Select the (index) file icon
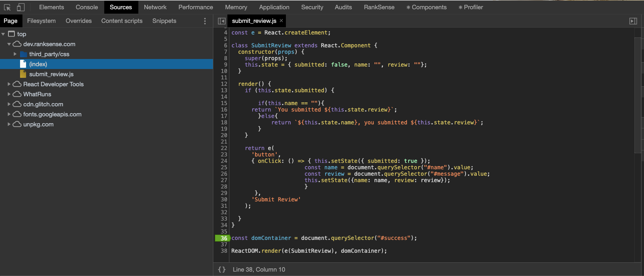The image size is (644, 276). 23,64
